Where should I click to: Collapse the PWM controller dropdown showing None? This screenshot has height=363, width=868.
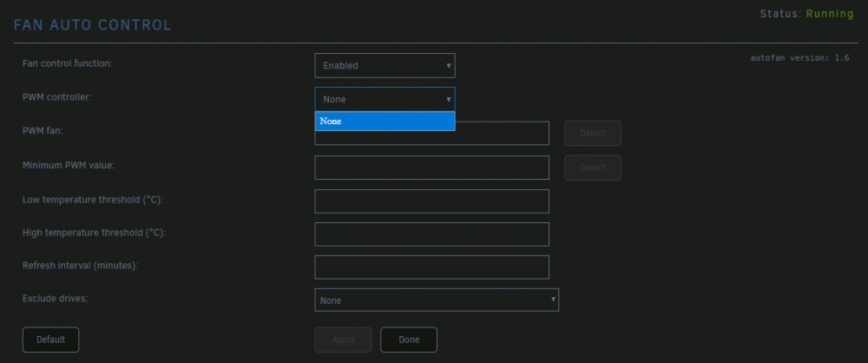click(x=385, y=99)
